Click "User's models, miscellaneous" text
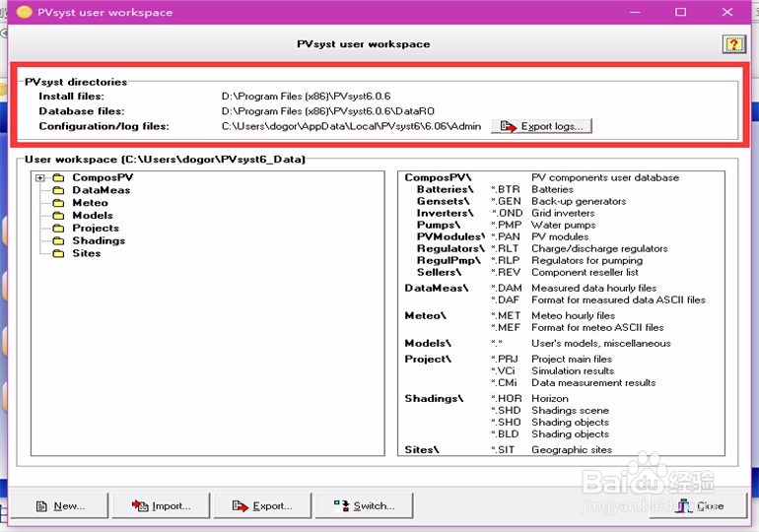This screenshot has height=532, width=759. tap(601, 344)
